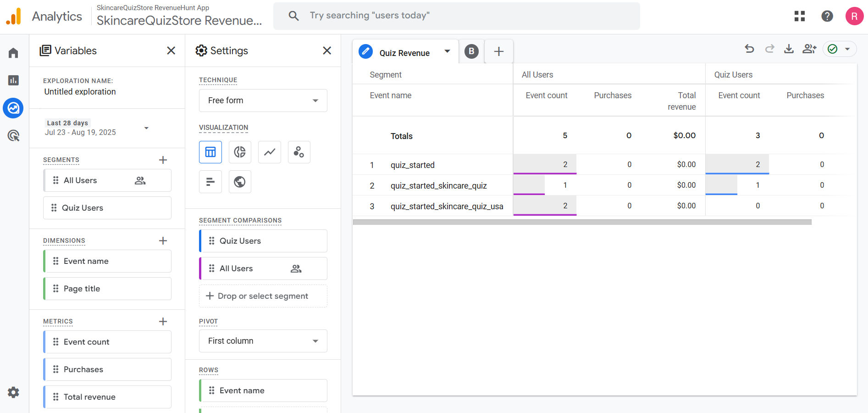Open the data quality status dropdown
This screenshot has height=413, width=868.
[840, 49]
